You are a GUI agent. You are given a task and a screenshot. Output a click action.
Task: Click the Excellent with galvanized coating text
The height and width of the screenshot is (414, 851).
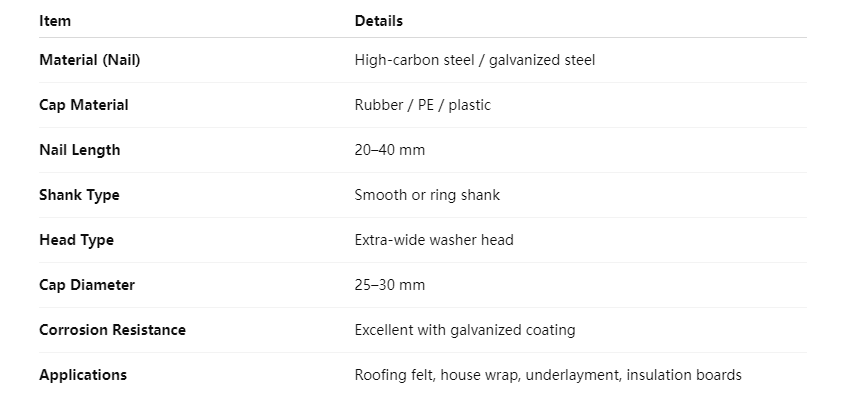click(x=465, y=330)
